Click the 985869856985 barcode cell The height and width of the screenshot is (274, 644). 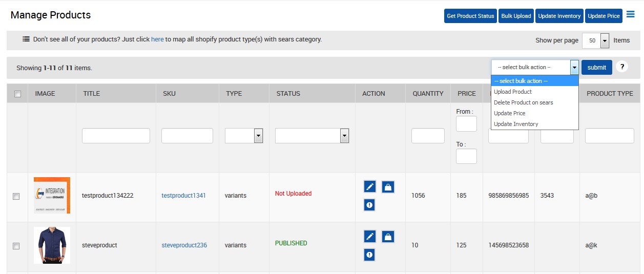(508, 196)
